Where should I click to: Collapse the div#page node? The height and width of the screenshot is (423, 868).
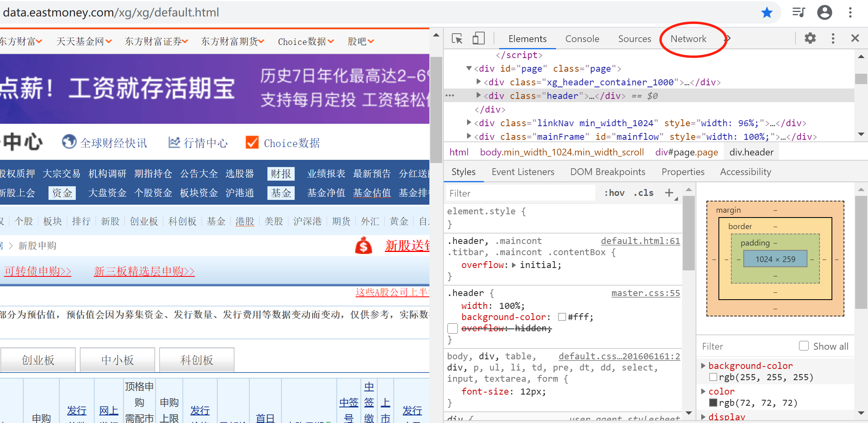(469, 68)
